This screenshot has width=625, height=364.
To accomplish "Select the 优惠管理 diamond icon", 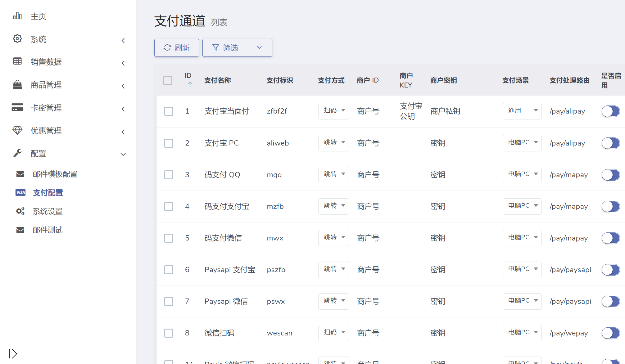I will coord(17,131).
